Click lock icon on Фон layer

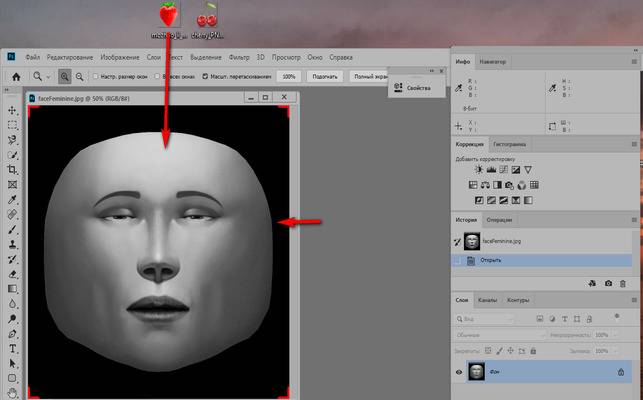tap(621, 372)
